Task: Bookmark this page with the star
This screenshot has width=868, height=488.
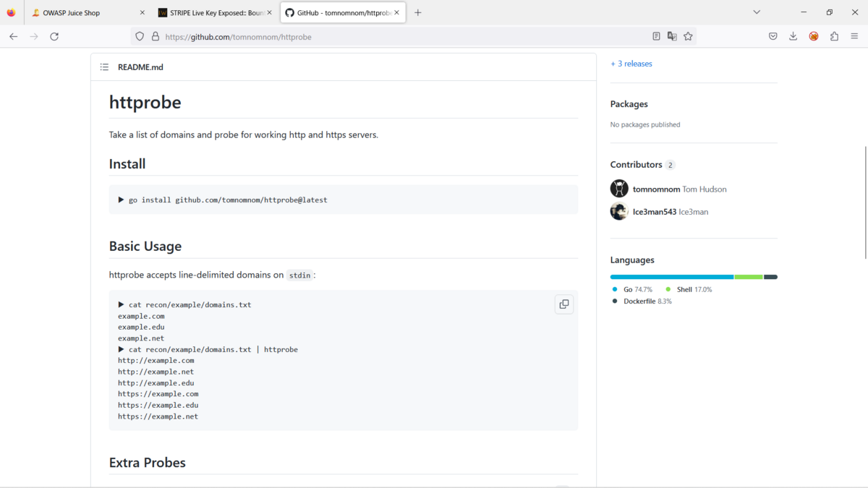Action: 688,36
